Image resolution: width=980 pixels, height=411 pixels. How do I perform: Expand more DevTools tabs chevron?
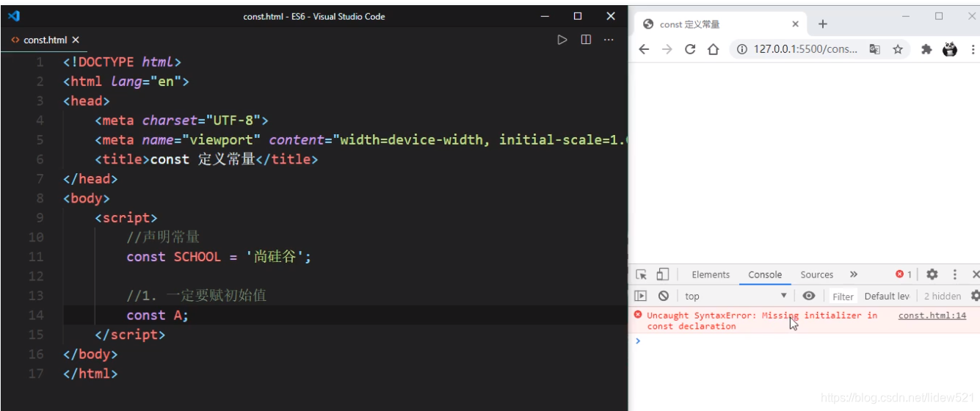[x=854, y=274]
